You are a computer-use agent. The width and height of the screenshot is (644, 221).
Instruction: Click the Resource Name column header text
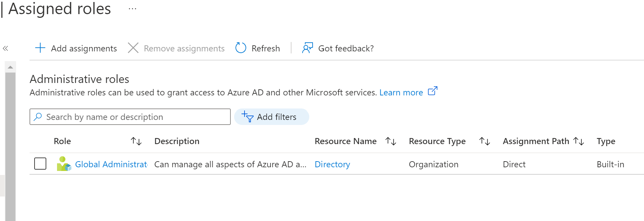(x=345, y=141)
